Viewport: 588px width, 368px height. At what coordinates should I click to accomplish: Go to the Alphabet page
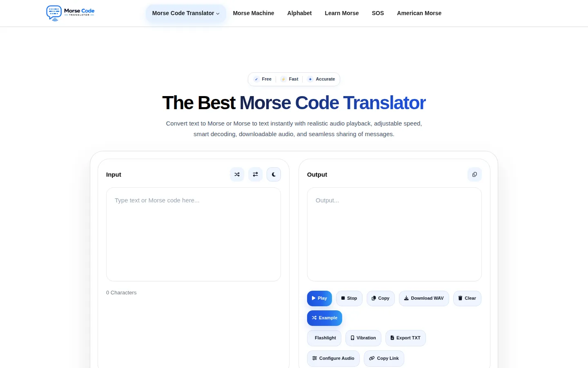coord(299,13)
